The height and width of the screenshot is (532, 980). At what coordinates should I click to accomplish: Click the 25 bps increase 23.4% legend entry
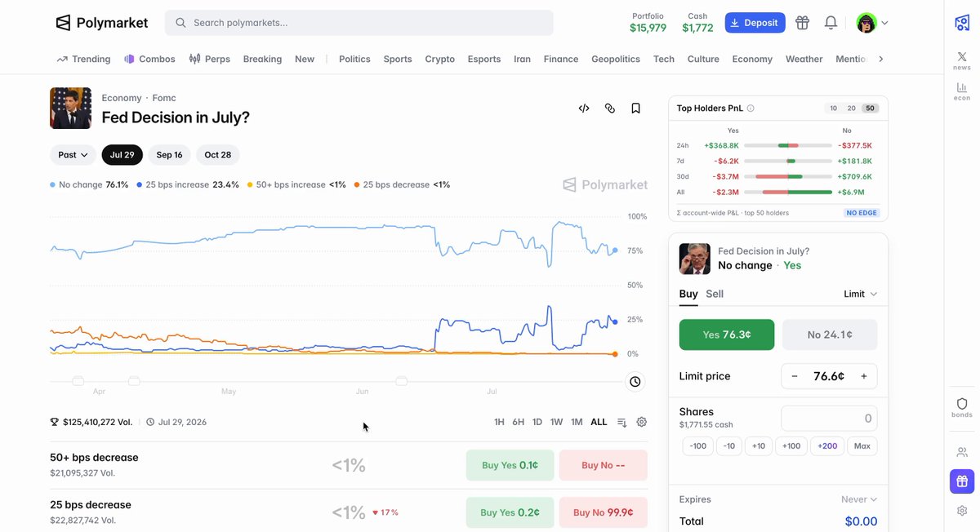coord(188,184)
